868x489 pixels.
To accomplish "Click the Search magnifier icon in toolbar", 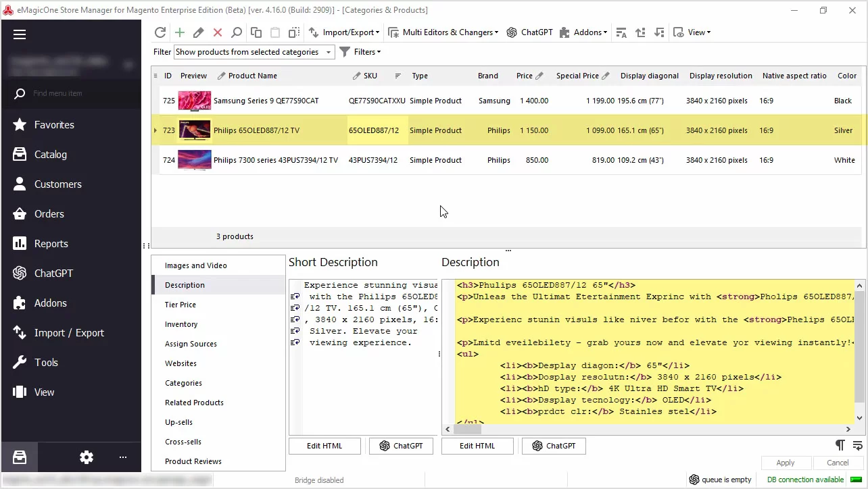I will (237, 32).
